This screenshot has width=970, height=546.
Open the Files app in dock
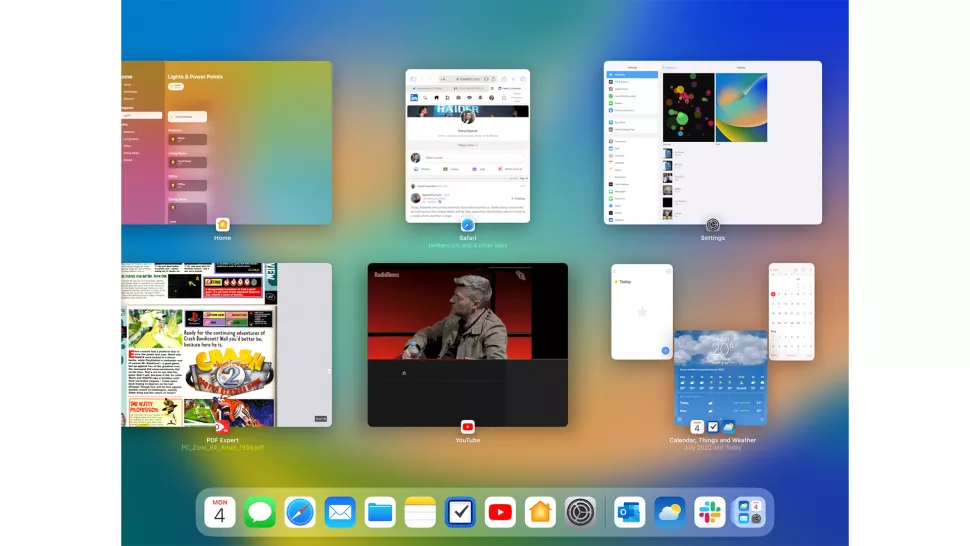380,512
